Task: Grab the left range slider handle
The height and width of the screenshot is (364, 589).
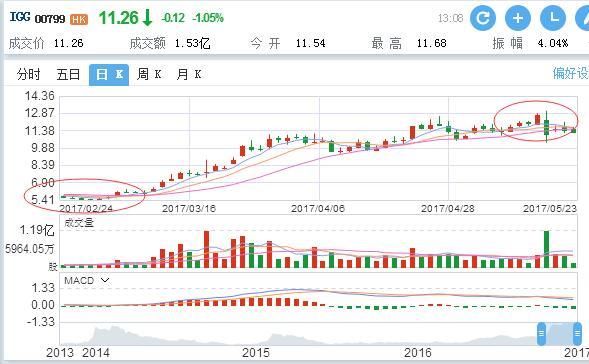Action: tap(541, 333)
